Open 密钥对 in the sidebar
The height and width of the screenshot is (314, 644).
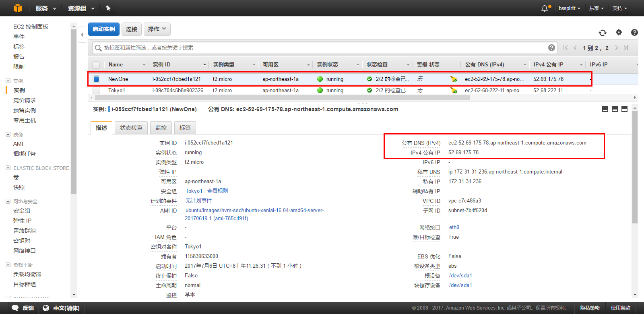pos(22,241)
